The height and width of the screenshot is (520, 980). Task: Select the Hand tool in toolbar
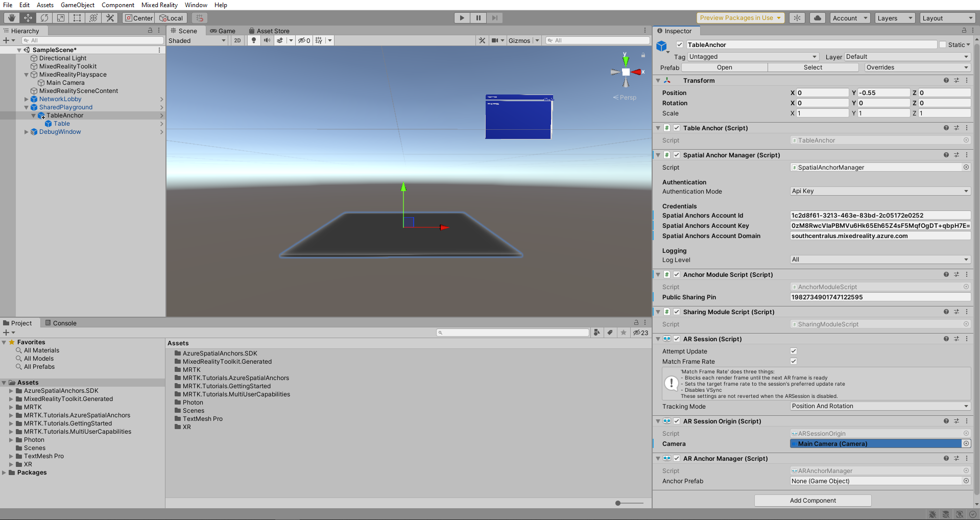(x=11, y=17)
